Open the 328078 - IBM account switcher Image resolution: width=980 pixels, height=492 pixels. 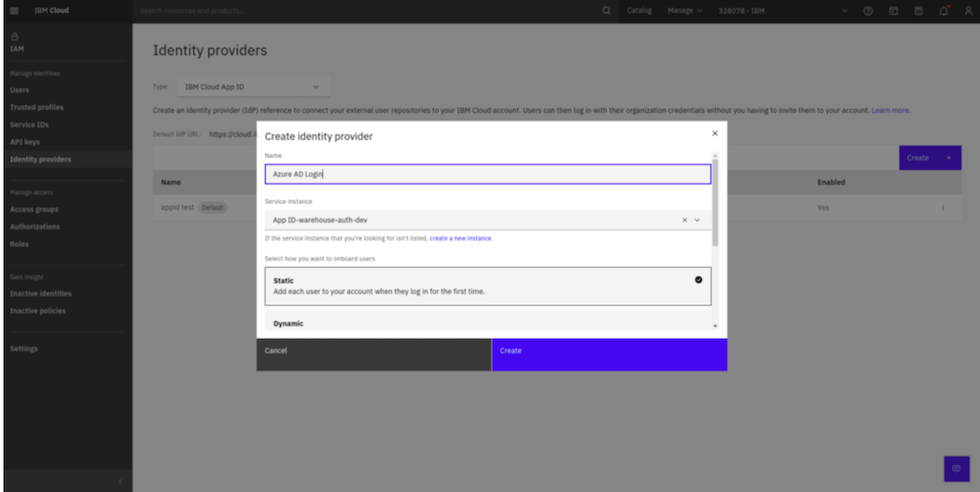tap(784, 10)
